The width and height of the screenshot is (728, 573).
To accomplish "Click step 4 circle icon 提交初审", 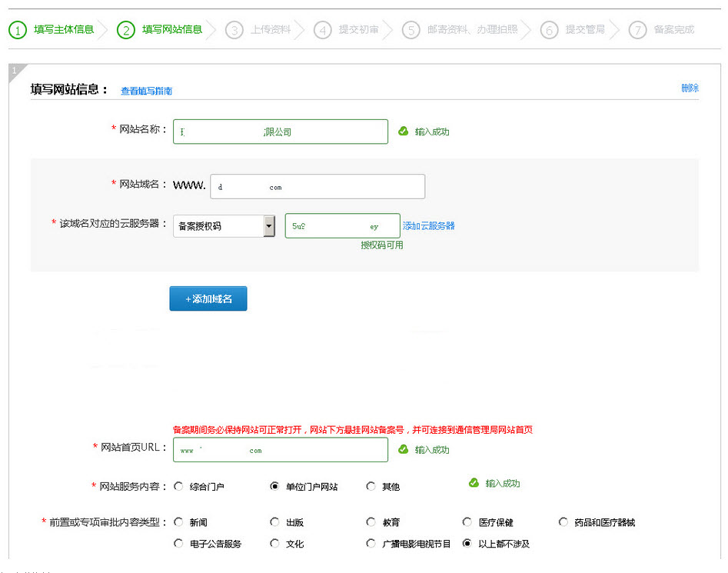I will [323, 30].
